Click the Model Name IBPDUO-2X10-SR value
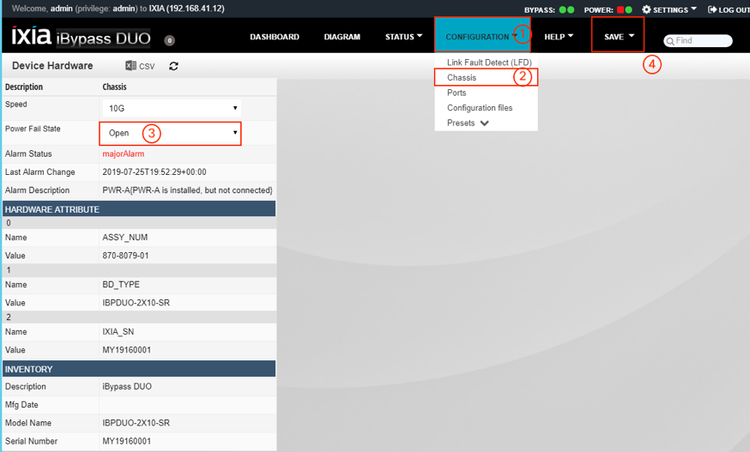This screenshot has width=750, height=452. tap(136, 423)
